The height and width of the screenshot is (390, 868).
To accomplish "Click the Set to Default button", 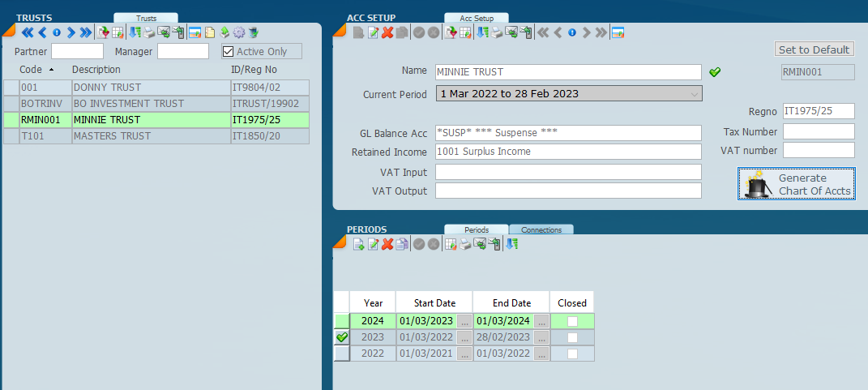I will pos(814,49).
